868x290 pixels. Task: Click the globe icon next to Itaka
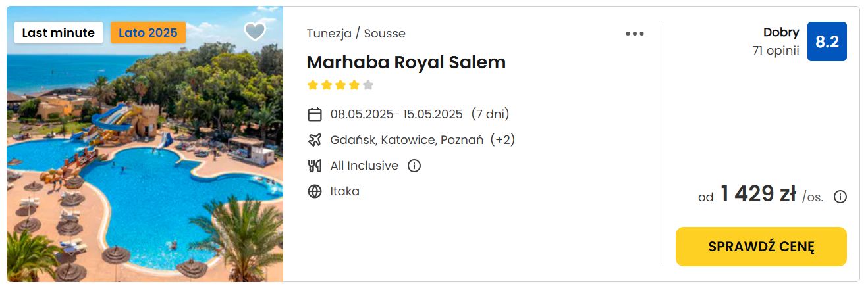(x=315, y=191)
